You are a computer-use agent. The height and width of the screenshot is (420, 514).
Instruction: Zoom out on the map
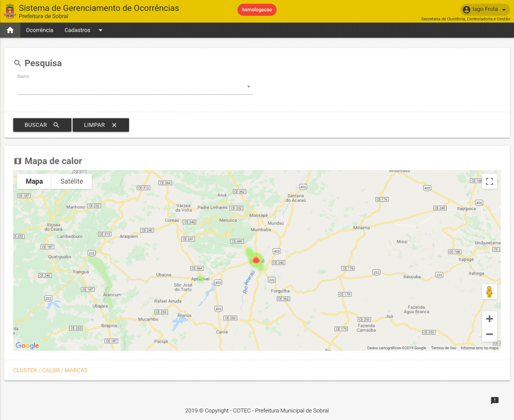(x=489, y=334)
